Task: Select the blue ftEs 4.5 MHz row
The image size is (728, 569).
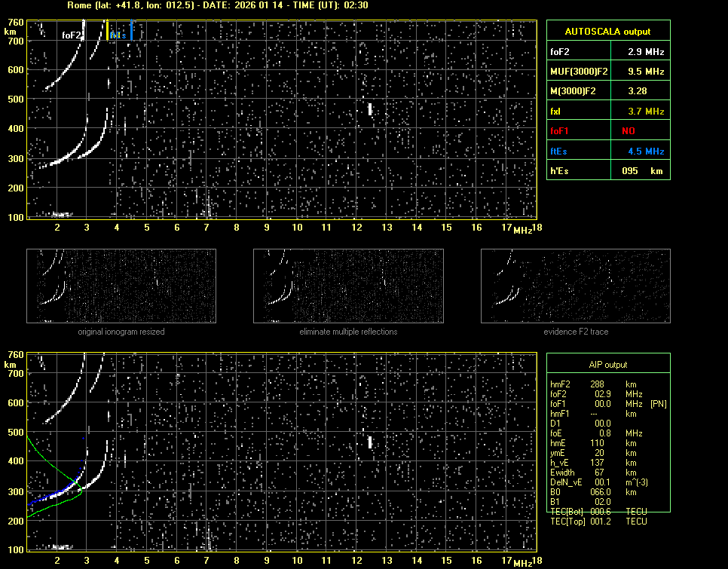Action: (607, 151)
